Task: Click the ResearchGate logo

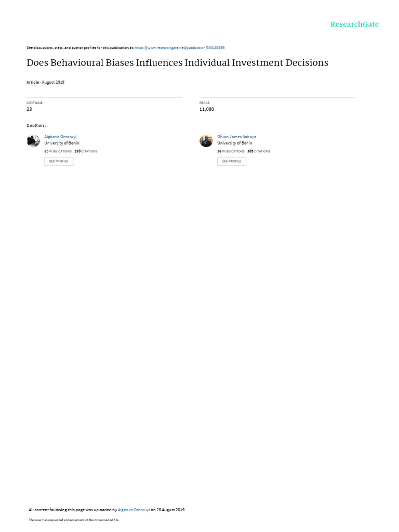Action: [x=354, y=24]
